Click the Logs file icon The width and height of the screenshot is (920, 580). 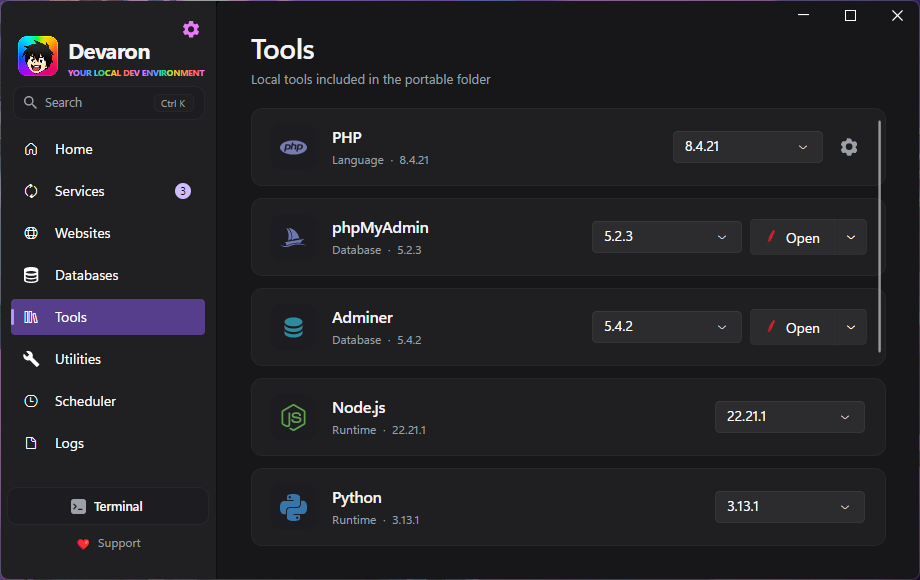click(x=31, y=443)
